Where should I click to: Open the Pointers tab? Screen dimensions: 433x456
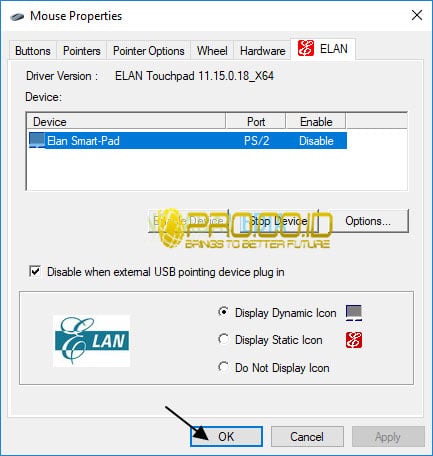[x=82, y=51]
